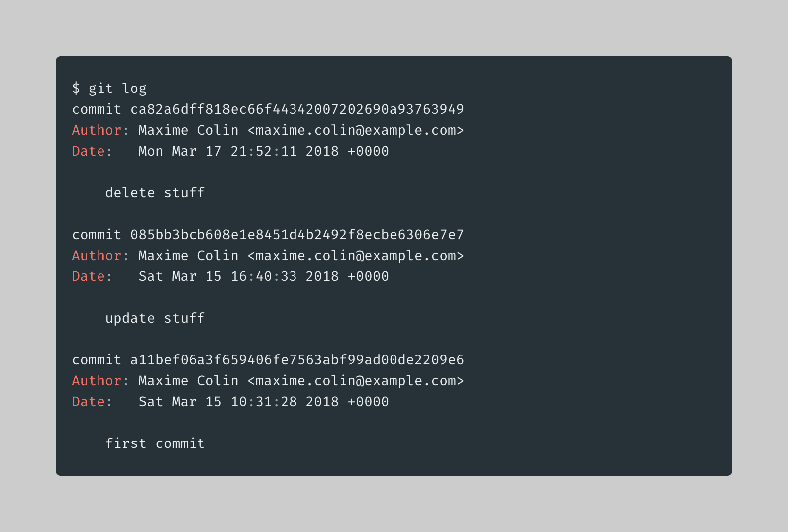Image resolution: width=788 pixels, height=532 pixels.
Task: Click commit hash starting with ca82a6dff
Action: pyautogui.click(x=297, y=109)
